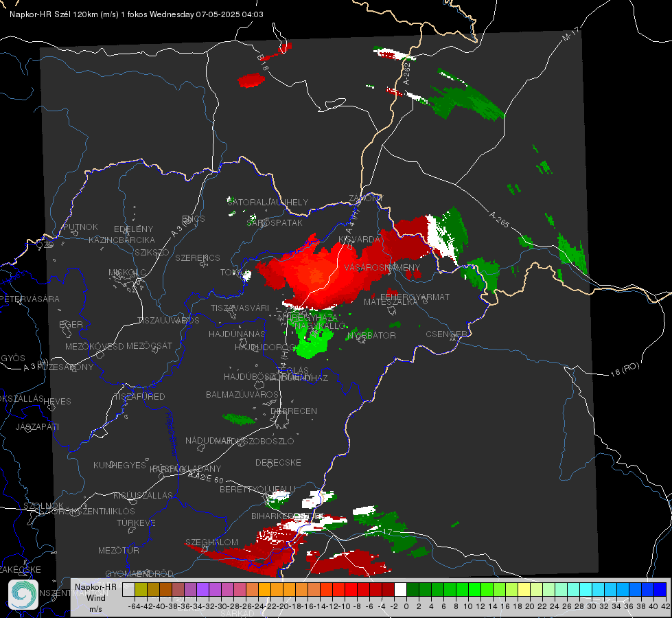Click the ZÁHONY border town label
Image resolution: width=672 pixels, height=618 pixels.
366,198
